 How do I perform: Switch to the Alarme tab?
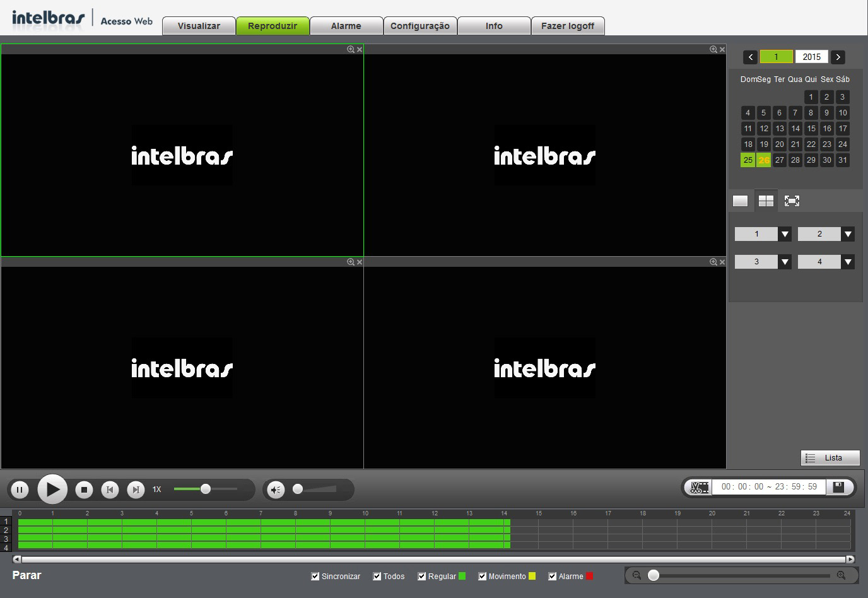click(x=346, y=26)
